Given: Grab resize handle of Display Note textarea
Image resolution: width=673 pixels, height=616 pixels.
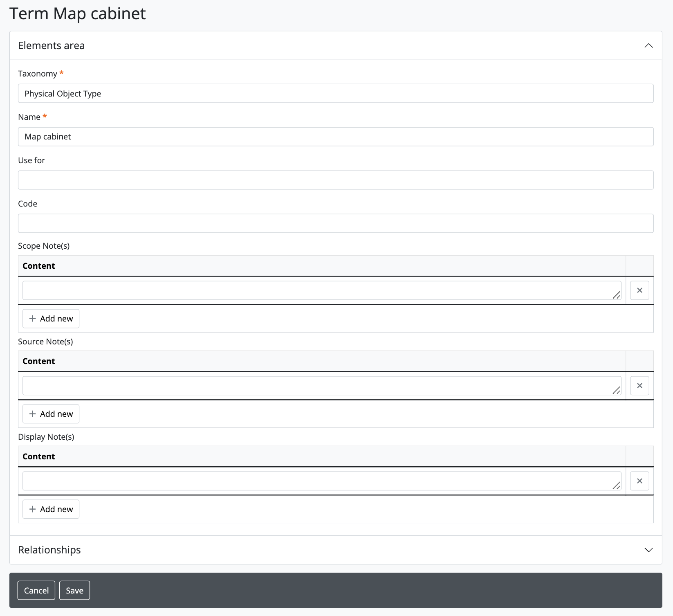Looking at the screenshot, I should 617,486.
